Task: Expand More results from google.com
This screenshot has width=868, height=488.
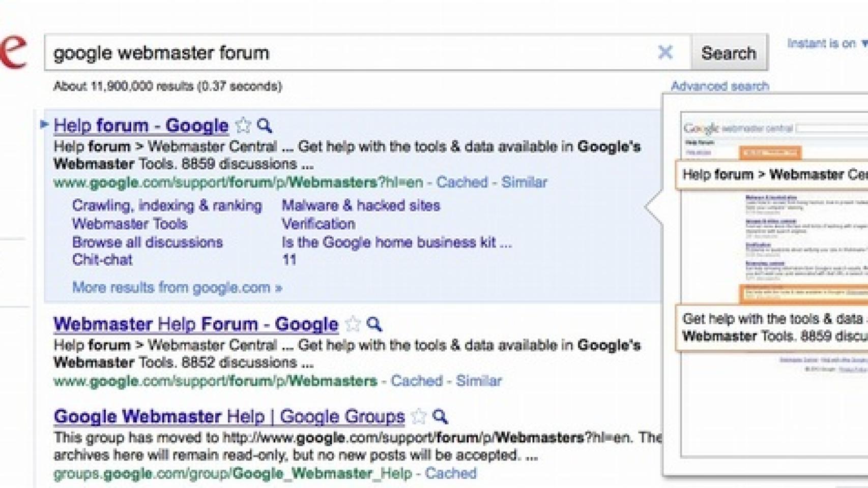Action: pos(177,287)
